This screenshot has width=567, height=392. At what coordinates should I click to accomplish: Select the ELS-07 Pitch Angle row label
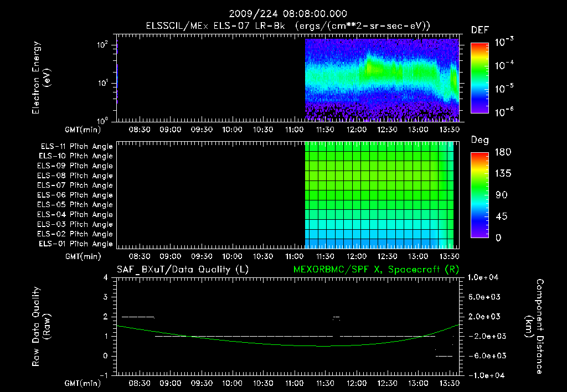click(75, 185)
